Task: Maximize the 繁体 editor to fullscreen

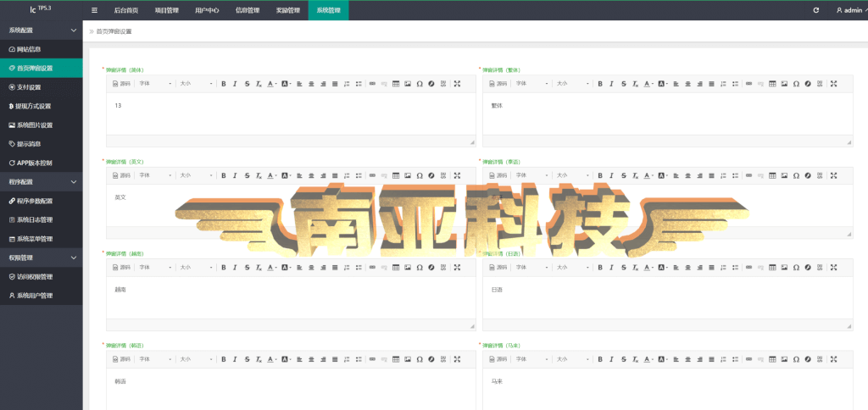Action: [834, 84]
